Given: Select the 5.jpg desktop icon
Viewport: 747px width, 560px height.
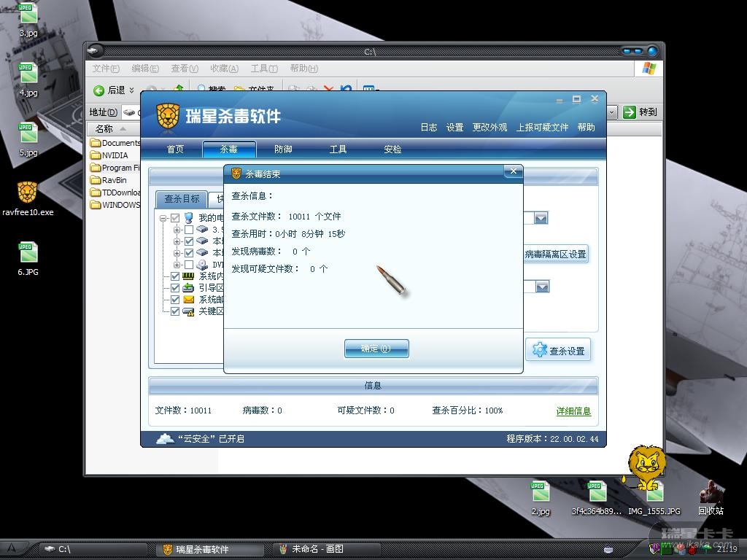Looking at the screenshot, I should coord(28,139).
